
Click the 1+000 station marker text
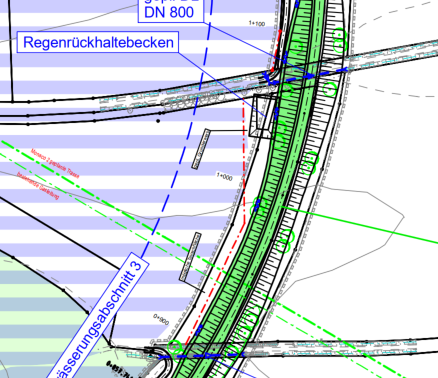(x=224, y=176)
